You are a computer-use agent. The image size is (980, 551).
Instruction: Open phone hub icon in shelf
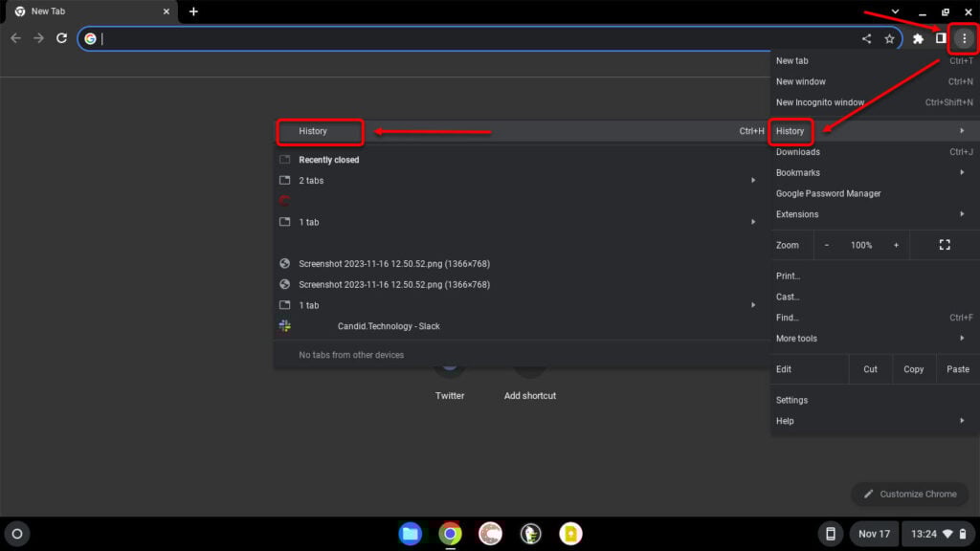tap(830, 534)
